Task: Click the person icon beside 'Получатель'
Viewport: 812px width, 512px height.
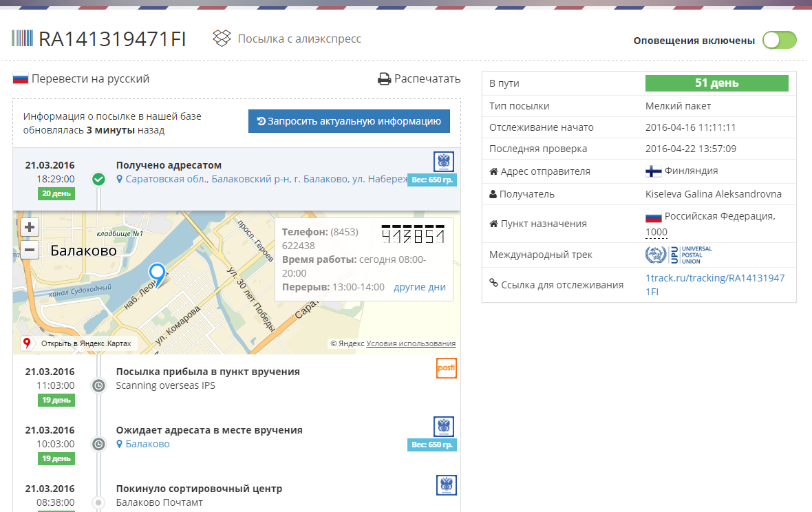Action: [493, 194]
